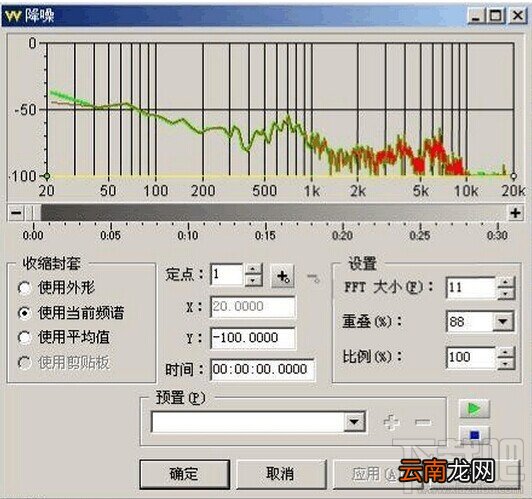Click the 时间 field showing 00:00:00.0000
This screenshot has width=532, height=499.
262,369
